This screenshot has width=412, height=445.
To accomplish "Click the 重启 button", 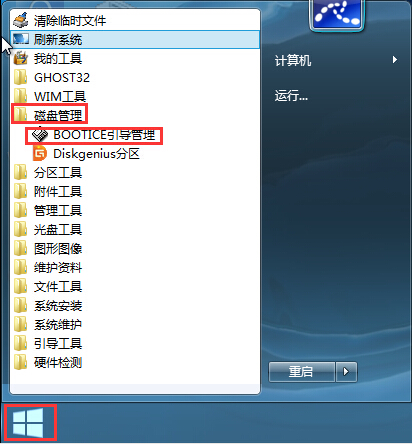I will click(301, 371).
